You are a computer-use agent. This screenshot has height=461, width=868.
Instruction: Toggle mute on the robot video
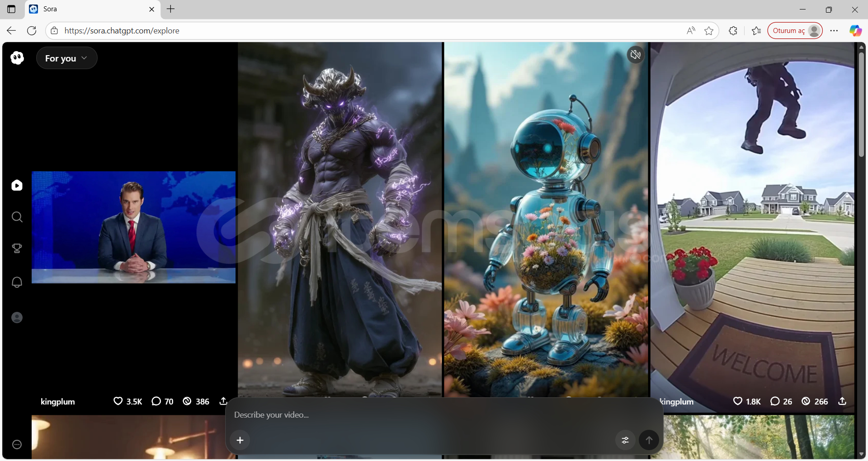636,55
